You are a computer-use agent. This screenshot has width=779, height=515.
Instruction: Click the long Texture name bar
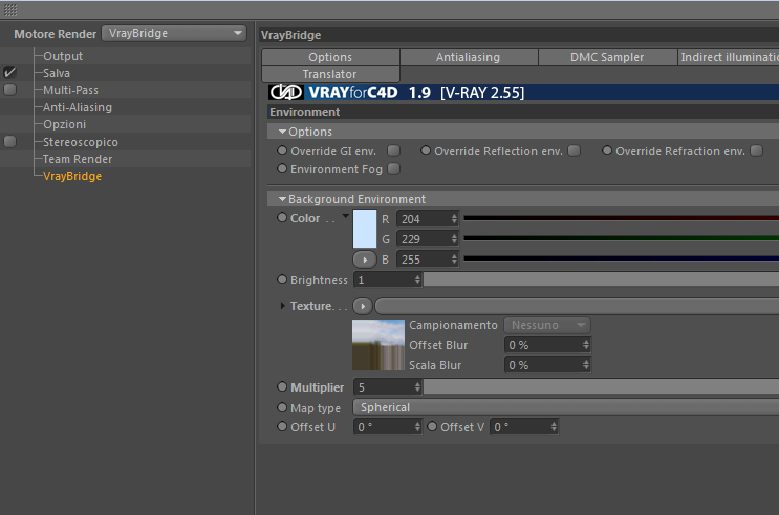(577, 306)
